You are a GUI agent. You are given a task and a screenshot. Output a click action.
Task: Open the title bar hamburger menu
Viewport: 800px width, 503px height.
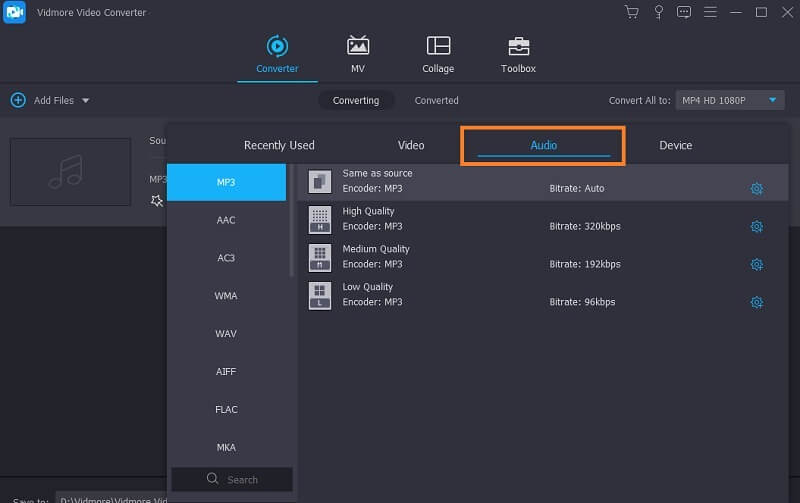point(711,12)
